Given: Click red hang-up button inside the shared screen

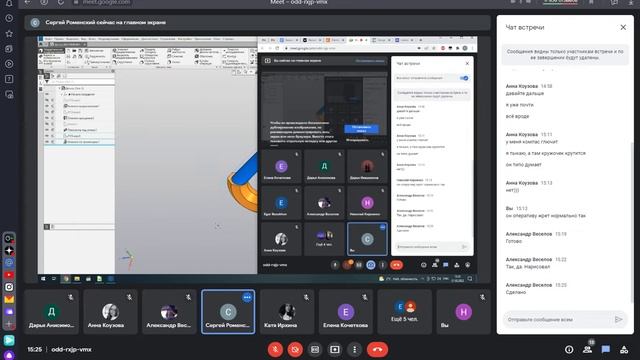Looking at the screenshot, I should pyautogui.click(x=396, y=265).
